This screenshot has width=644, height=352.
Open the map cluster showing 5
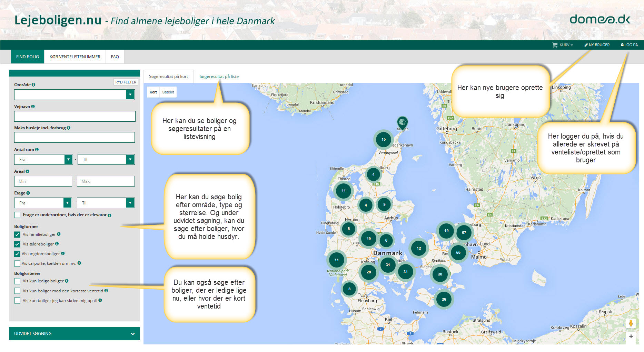[x=349, y=229]
